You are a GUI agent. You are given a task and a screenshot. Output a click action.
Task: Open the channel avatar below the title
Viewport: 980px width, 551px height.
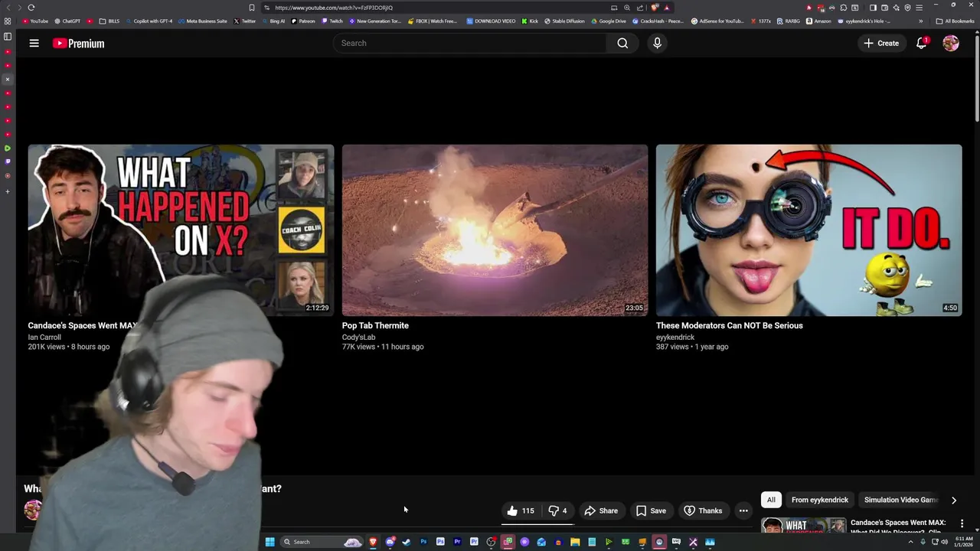[x=33, y=510]
